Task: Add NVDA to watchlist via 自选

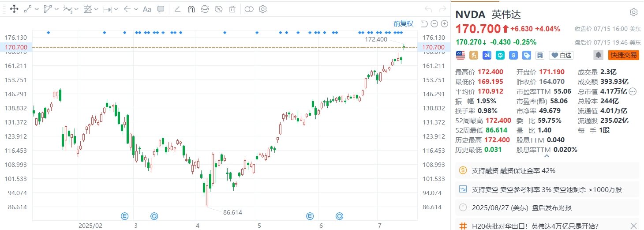Action: (x=561, y=55)
